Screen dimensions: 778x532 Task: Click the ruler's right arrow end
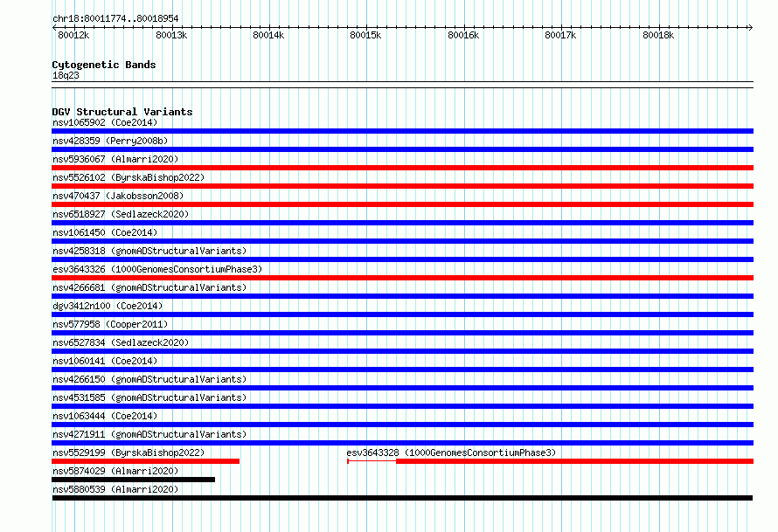tap(751, 27)
